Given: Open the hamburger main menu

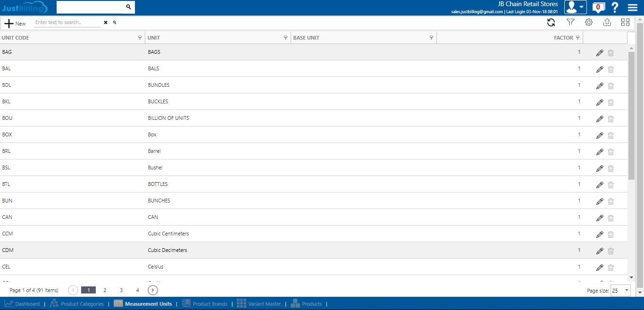Looking at the screenshot, I should pos(633,7).
